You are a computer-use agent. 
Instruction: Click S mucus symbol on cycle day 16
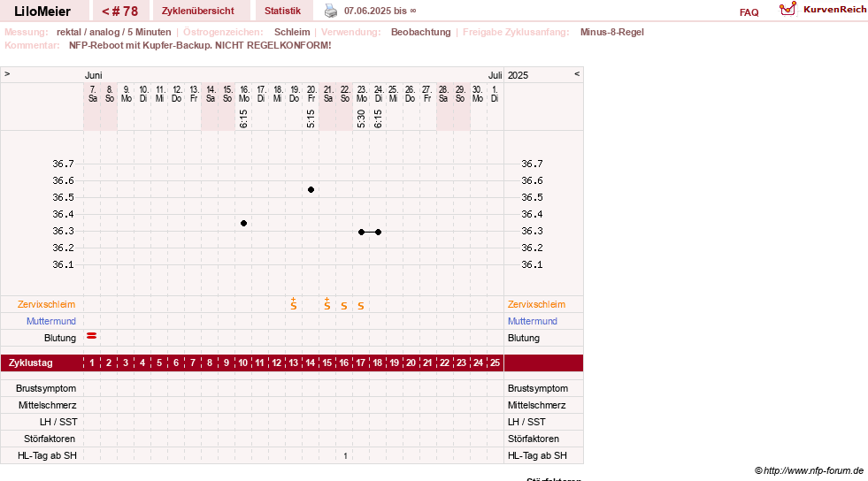pyautogui.click(x=344, y=306)
